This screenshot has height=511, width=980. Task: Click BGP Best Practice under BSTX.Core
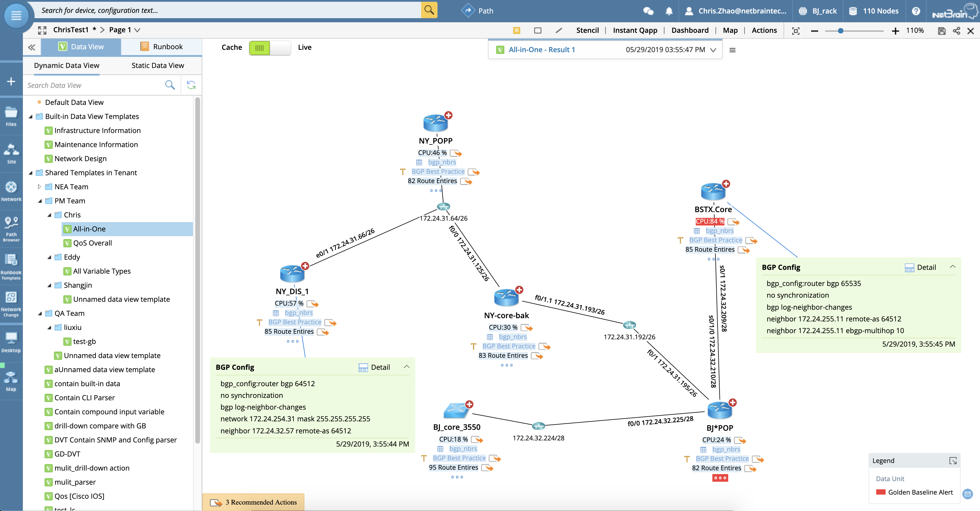[715, 240]
